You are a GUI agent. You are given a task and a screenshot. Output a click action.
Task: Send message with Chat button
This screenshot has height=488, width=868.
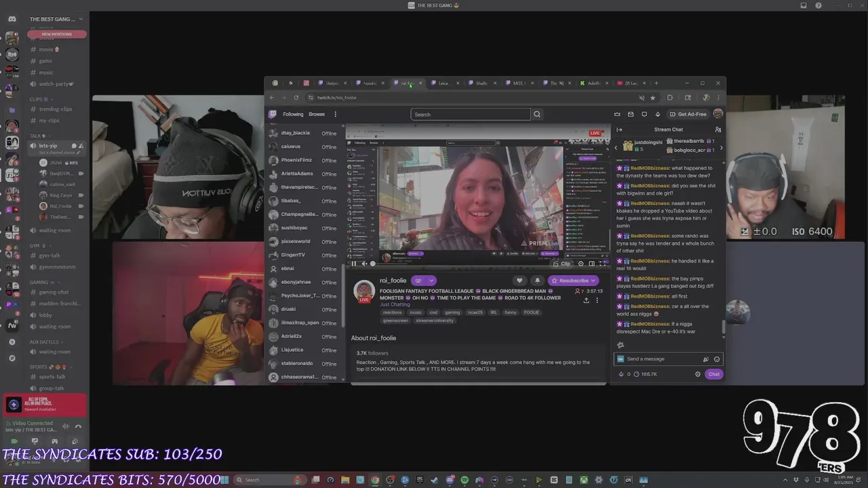[713, 374]
